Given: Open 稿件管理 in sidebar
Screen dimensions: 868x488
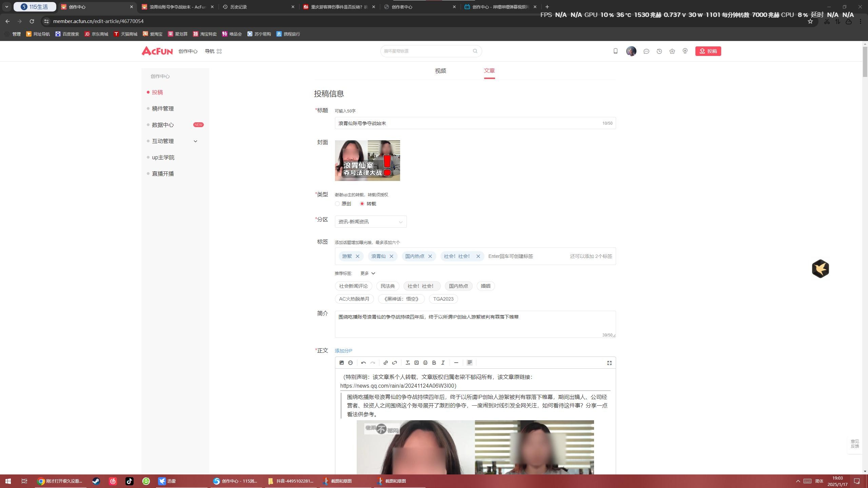Looking at the screenshot, I should [x=163, y=108].
